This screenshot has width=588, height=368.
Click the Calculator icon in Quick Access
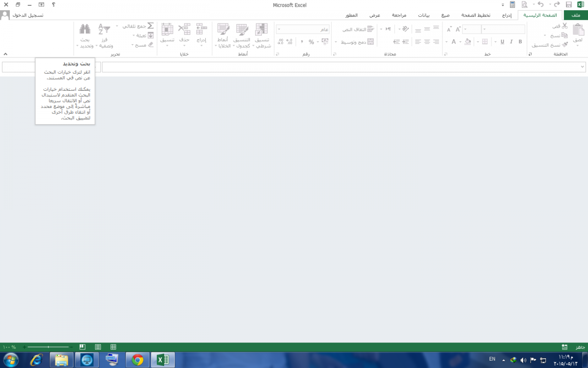513,4
